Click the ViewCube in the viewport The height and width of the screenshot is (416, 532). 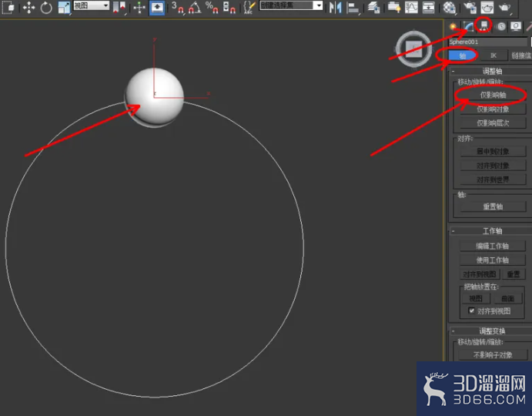(413, 49)
